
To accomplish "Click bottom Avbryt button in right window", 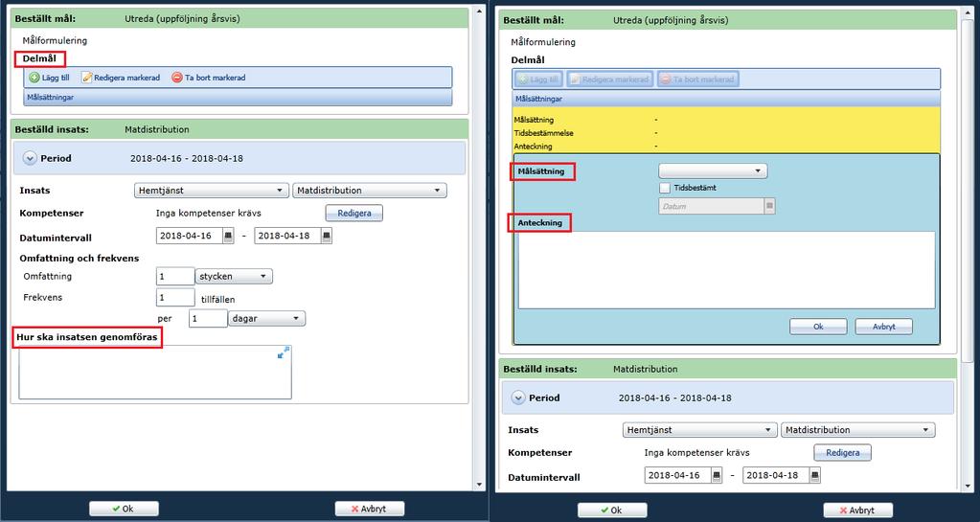I will click(857, 511).
